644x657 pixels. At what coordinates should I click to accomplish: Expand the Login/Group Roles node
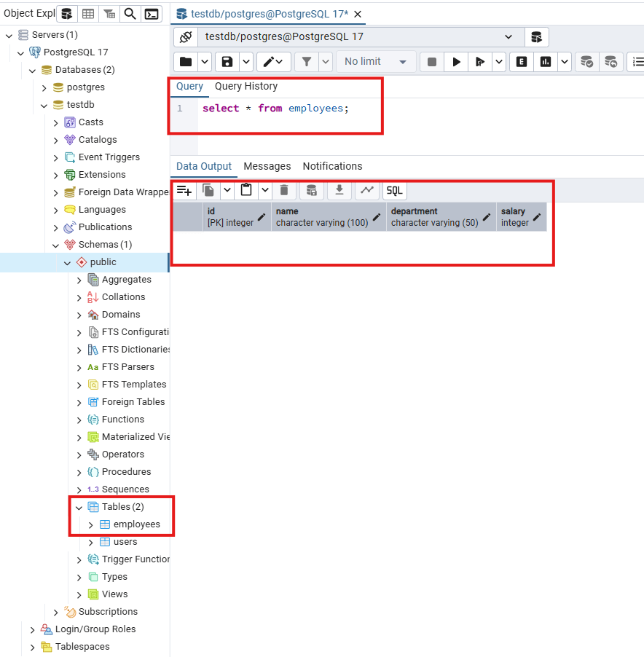[x=32, y=630]
